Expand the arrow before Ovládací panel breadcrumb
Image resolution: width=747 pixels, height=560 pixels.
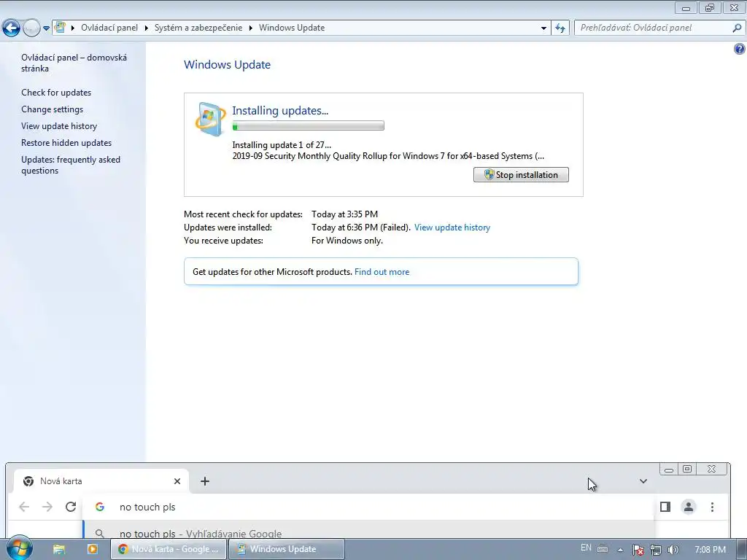tap(73, 28)
